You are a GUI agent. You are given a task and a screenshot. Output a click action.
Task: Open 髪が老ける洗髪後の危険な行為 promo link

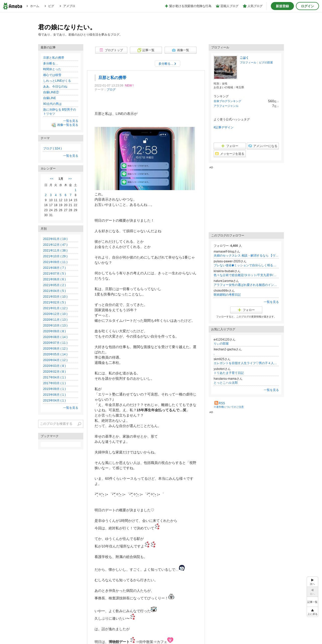(x=188, y=6)
